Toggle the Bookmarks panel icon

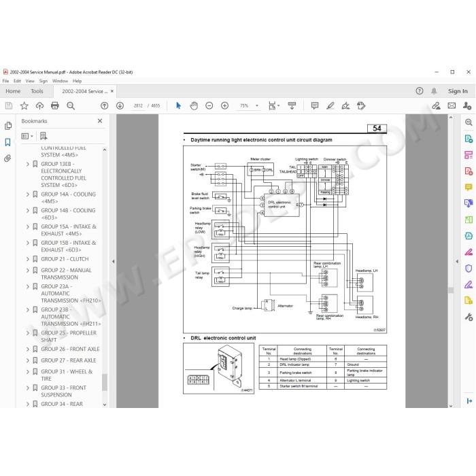tap(8, 142)
